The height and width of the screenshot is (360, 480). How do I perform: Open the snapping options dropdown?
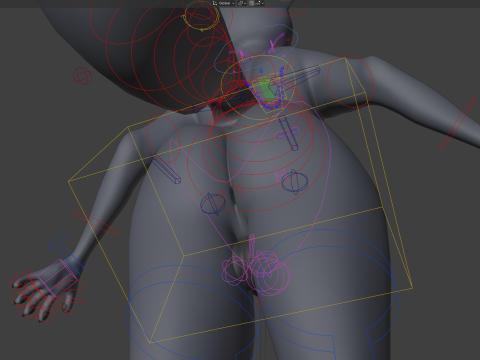[260, 3]
